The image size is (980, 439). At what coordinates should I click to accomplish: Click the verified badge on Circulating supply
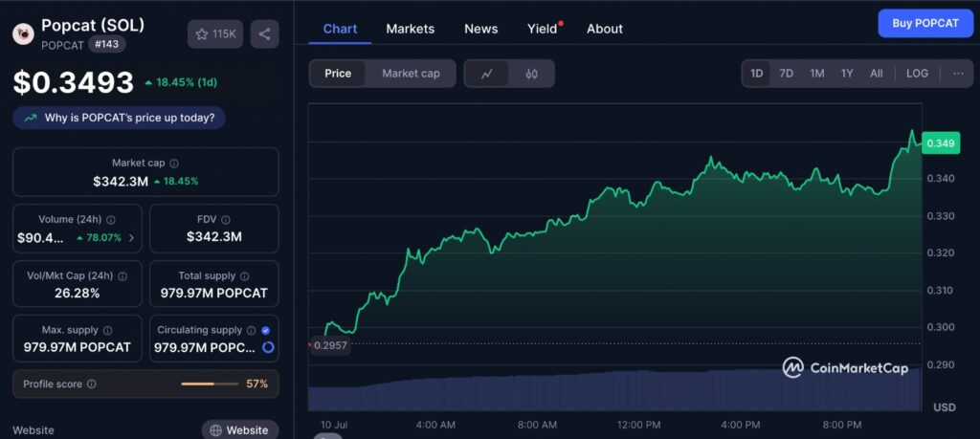[266, 330]
